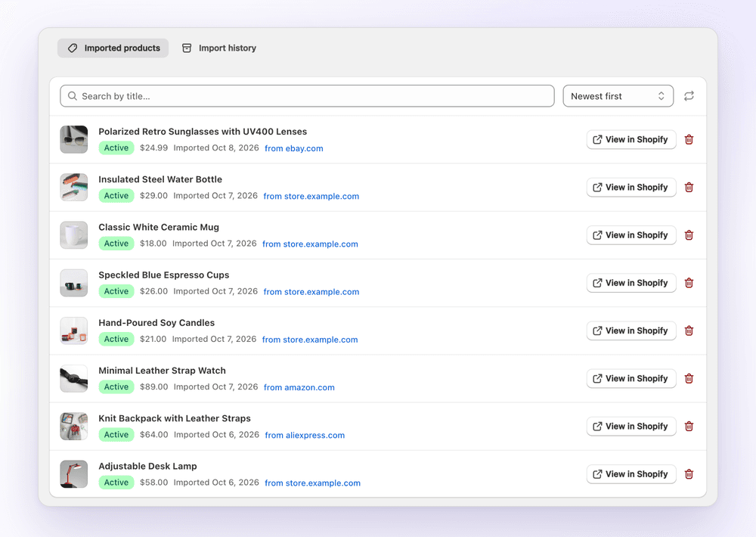The width and height of the screenshot is (756, 537).
Task: Click the title 'Hand-Poured Soy Candles'
Action: point(156,322)
